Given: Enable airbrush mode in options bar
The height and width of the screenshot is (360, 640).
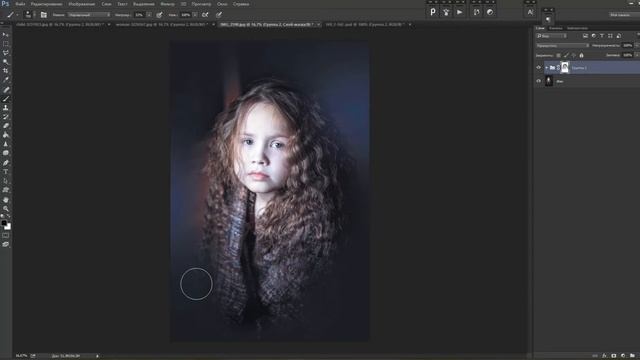Looking at the screenshot, I should [205, 15].
